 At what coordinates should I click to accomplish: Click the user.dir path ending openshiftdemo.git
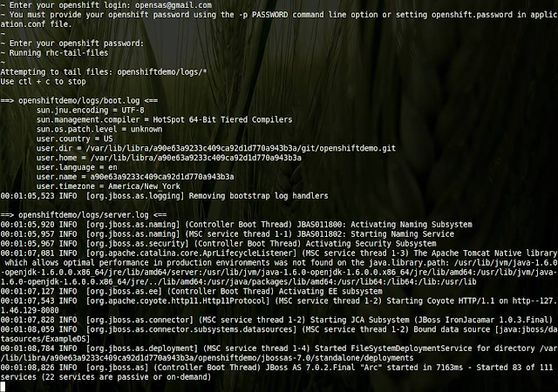215,148
